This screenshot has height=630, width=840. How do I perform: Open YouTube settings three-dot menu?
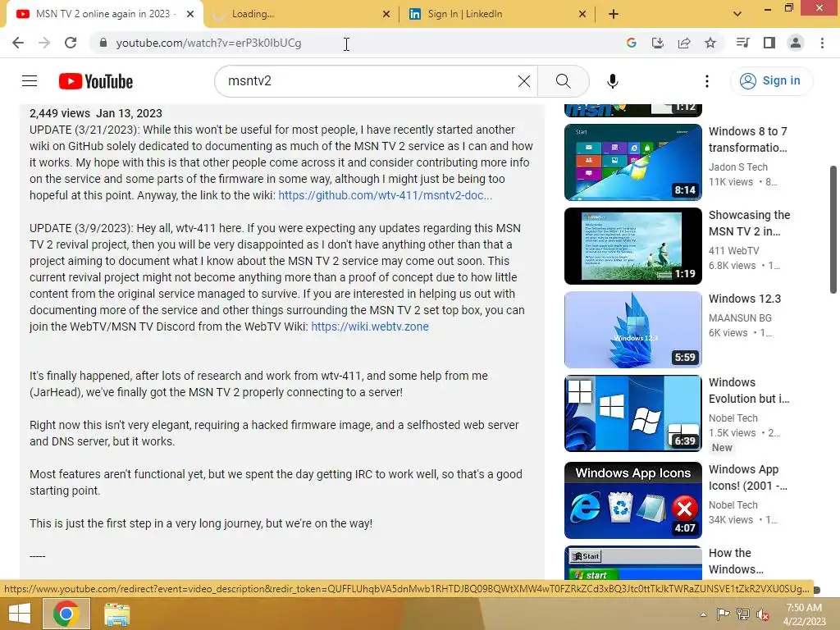(706, 81)
